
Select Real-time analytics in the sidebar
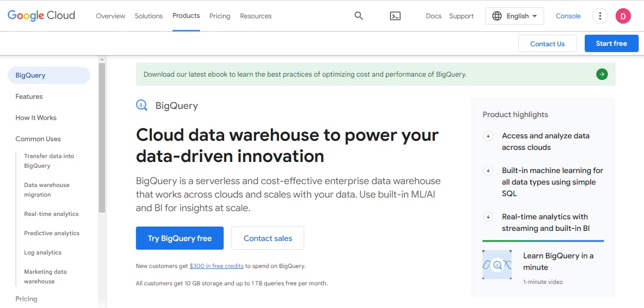(x=52, y=214)
